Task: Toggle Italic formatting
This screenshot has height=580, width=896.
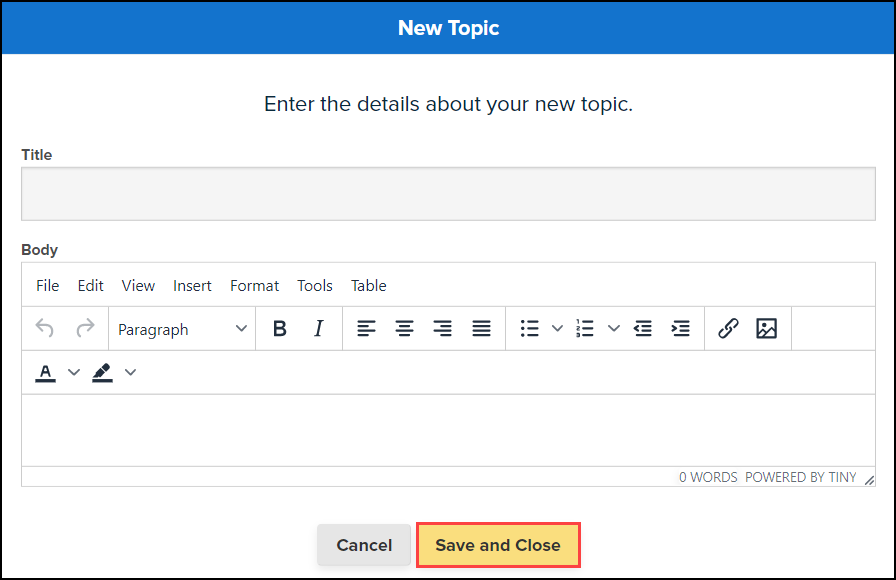Action: click(319, 328)
